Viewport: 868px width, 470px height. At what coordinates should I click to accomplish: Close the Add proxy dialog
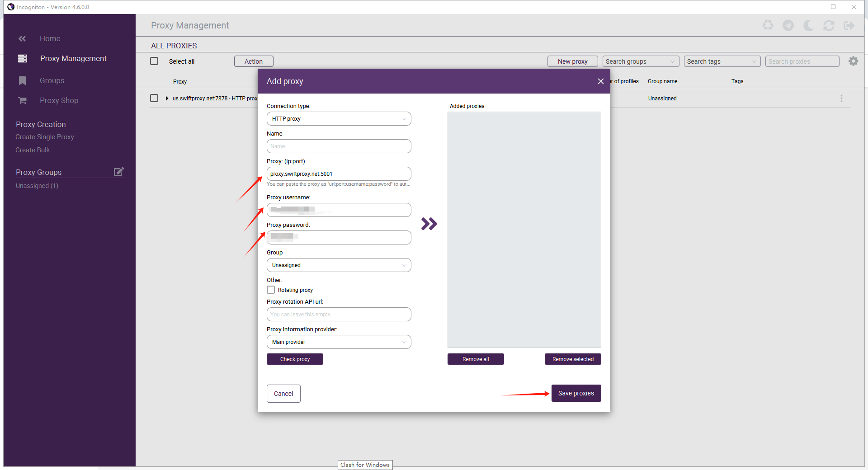[600, 81]
